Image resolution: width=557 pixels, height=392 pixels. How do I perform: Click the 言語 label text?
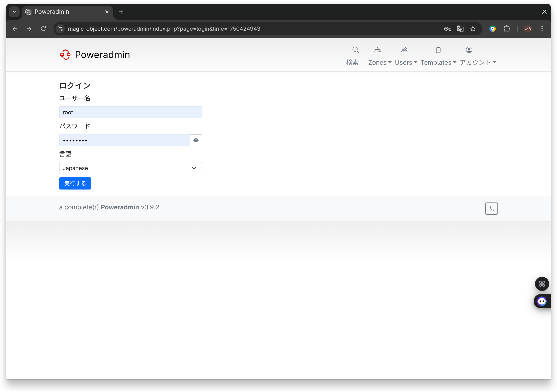[x=65, y=154]
